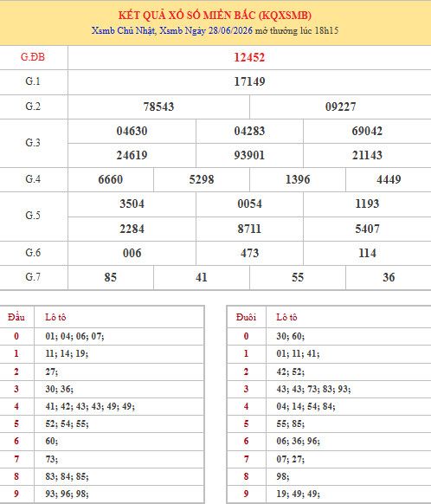The image size is (431, 504).
Task: Click G.4 number 6660
Action: click(x=111, y=179)
